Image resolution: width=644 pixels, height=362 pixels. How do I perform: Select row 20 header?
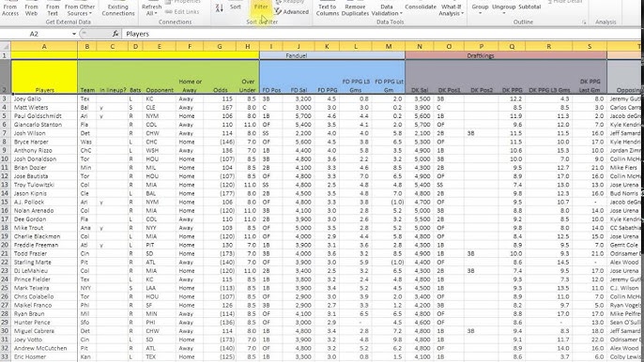click(6, 245)
